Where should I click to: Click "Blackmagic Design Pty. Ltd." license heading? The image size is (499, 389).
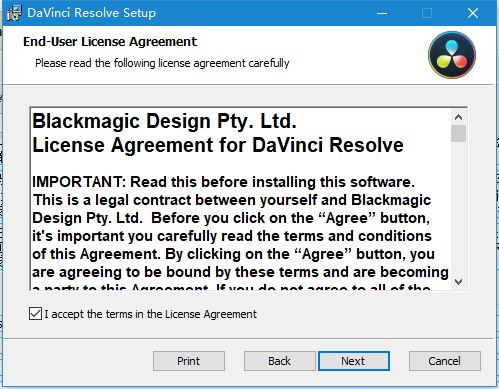(164, 121)
